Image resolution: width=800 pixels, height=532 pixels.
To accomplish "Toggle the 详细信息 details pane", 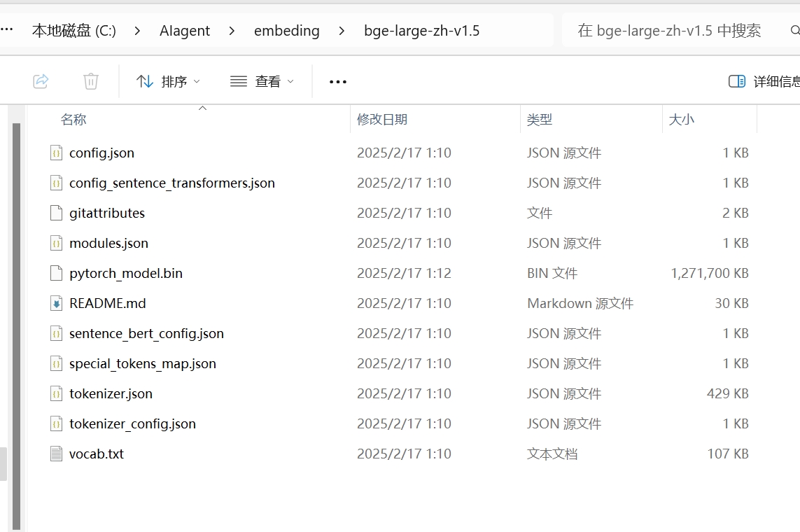I will coord(764,82).
